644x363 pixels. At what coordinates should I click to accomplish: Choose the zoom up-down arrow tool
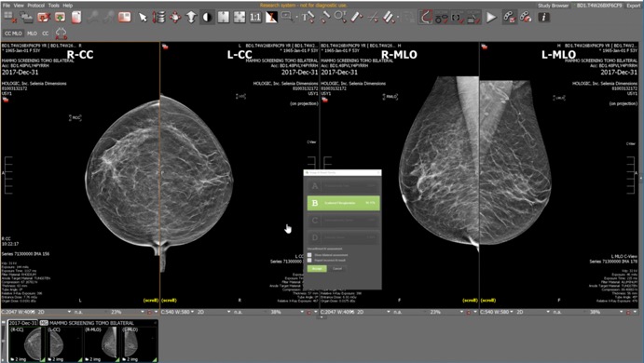click(191, 18)
